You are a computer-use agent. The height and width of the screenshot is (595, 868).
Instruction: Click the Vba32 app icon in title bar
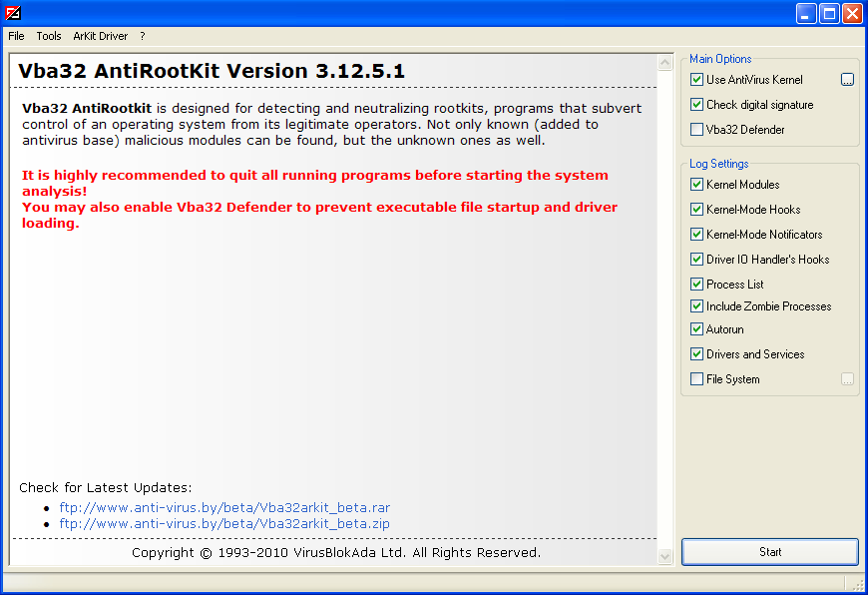point(13,12)
